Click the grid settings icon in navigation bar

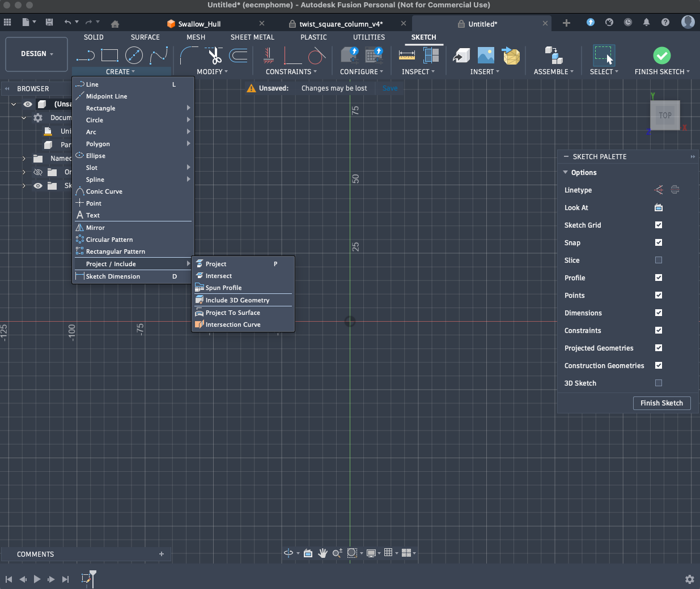click(389, 553)
